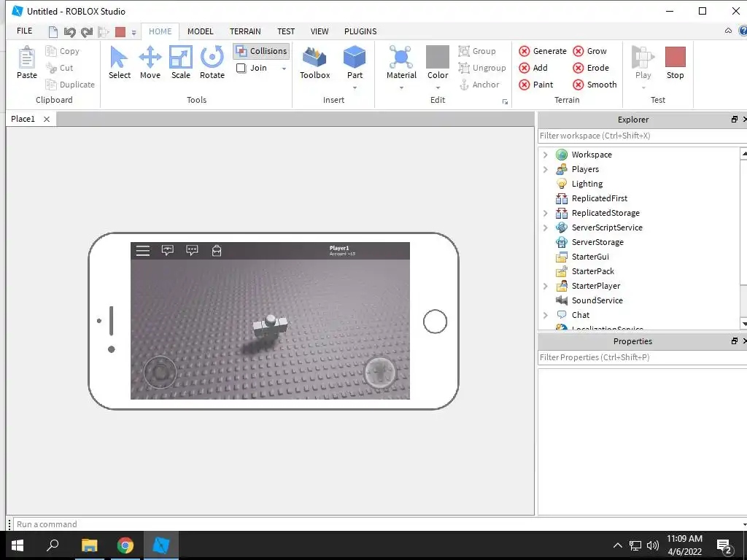Switch to the TERRAIN tab

[245, 31]
